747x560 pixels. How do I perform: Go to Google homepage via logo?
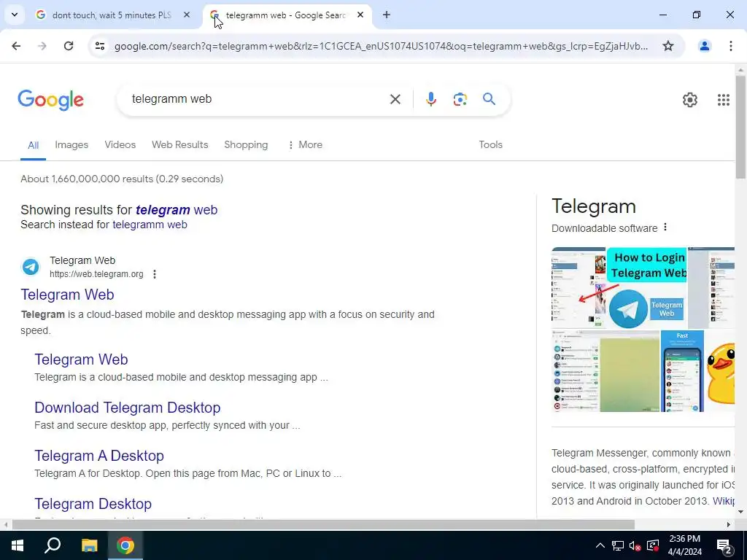pyautogui.click(x=50, y=99)
